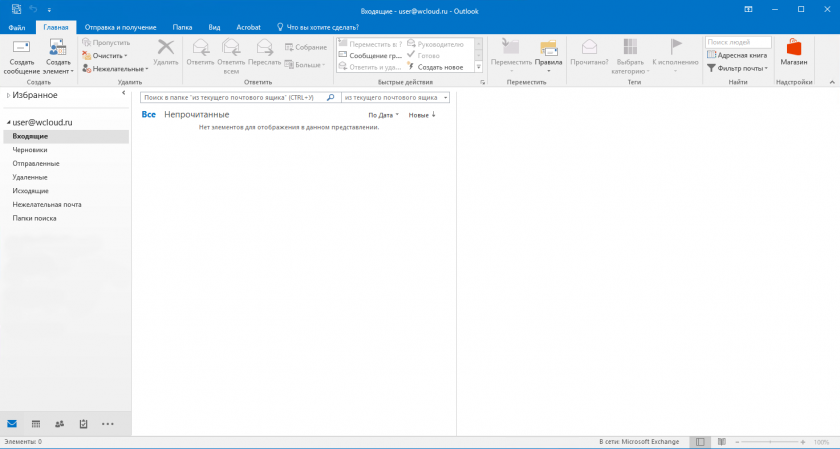Switch to Reading view in status bar
The width and height of the screenshot is (840, 449).
click(721, 441)
